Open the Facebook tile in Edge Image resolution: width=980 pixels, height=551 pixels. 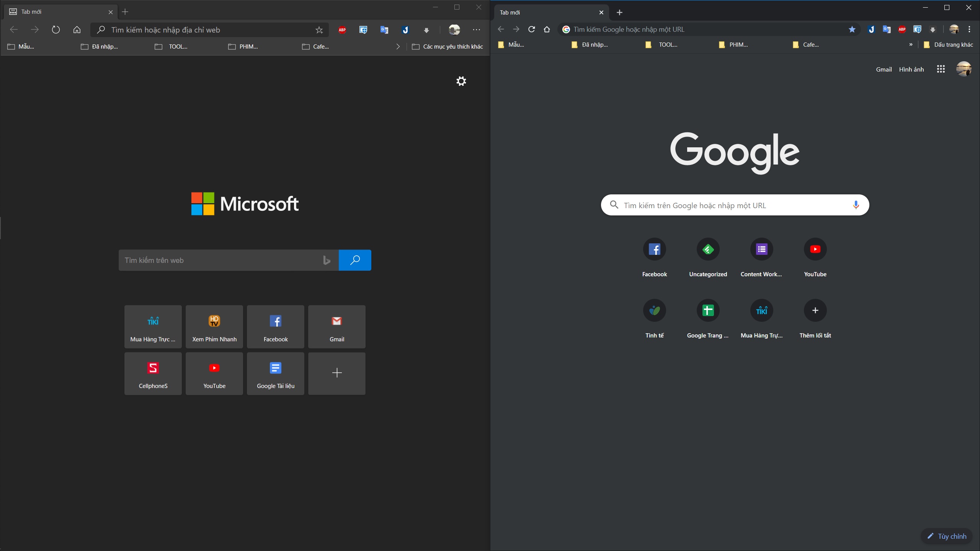click(x=276, y=327)
